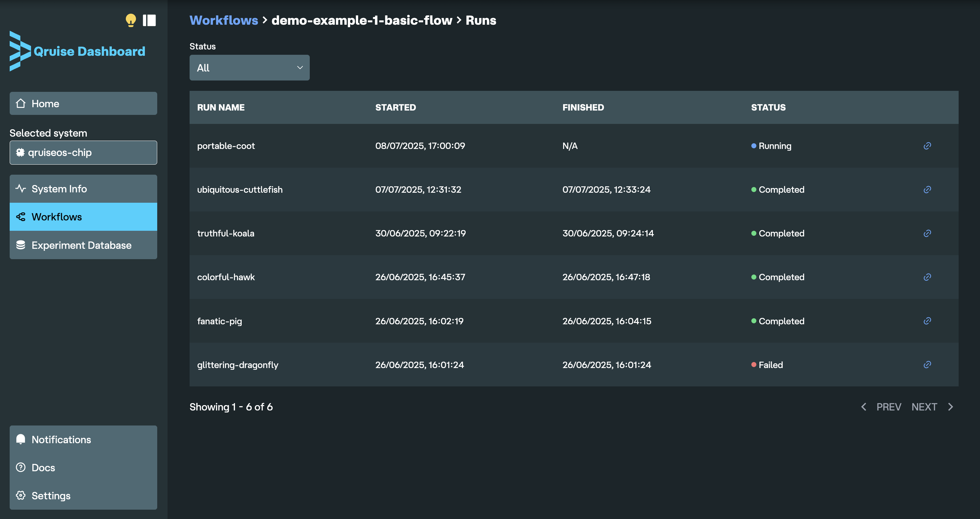Viewport: 980px width, 519px height.
Task: Select the glittering-dragonfly run row
Action: (237, 365)
